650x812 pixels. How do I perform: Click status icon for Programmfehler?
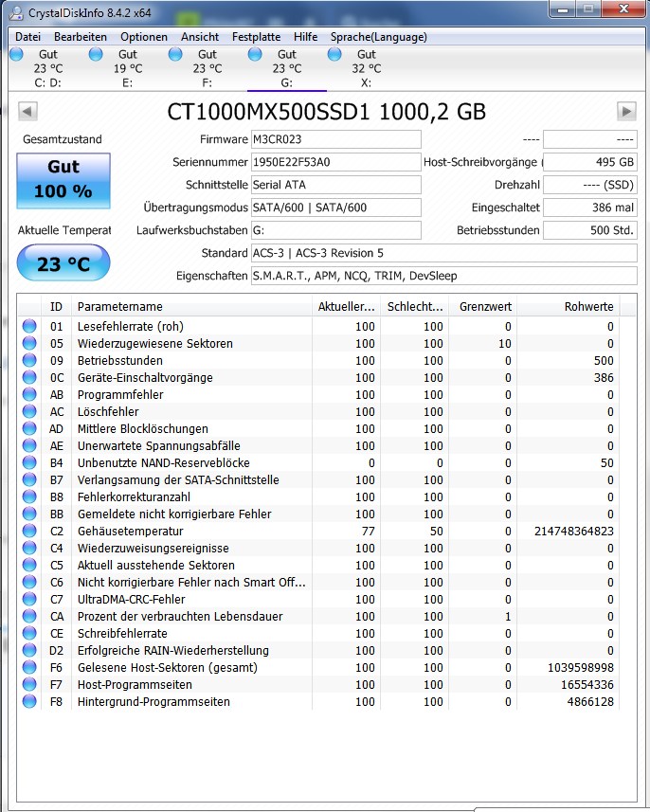point(29,394)
